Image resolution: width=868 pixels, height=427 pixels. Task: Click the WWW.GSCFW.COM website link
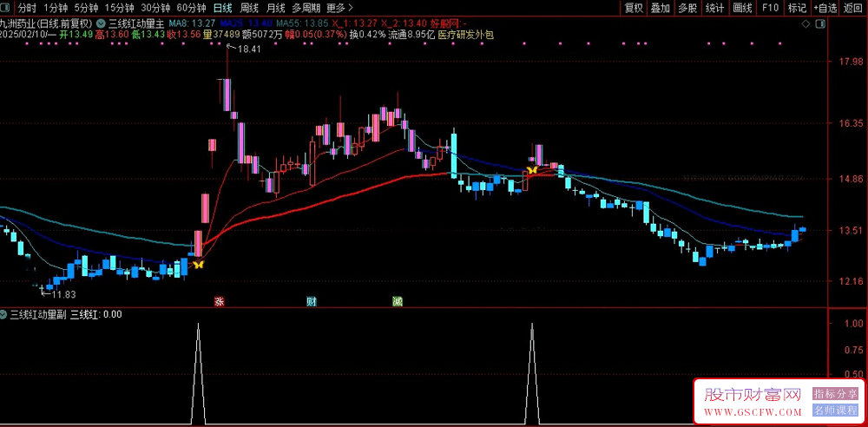753,412
